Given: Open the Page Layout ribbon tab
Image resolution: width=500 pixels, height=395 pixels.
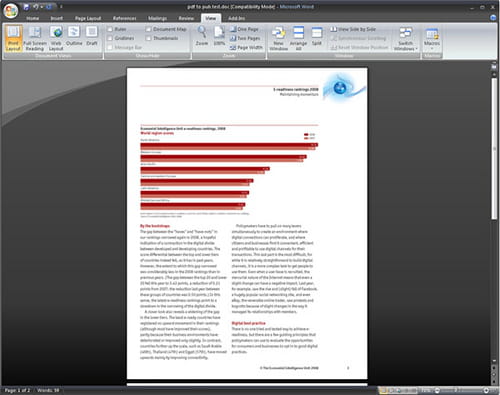Looking at the screenshot, I should [x=88, y=18].
